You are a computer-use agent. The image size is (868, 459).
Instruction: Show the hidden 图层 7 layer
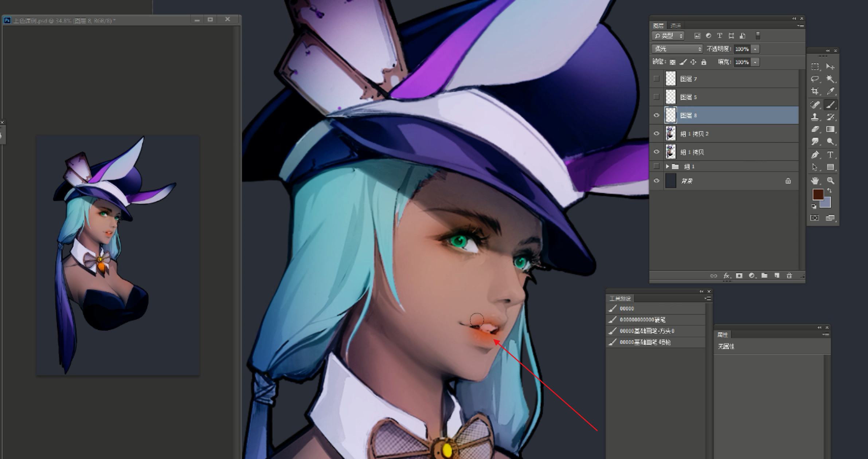657,79
